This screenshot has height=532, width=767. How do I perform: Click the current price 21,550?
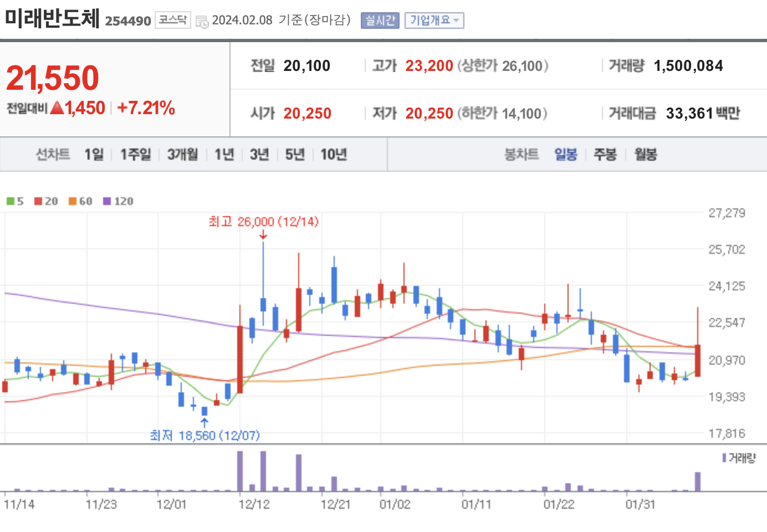click(x=53, y=78)
